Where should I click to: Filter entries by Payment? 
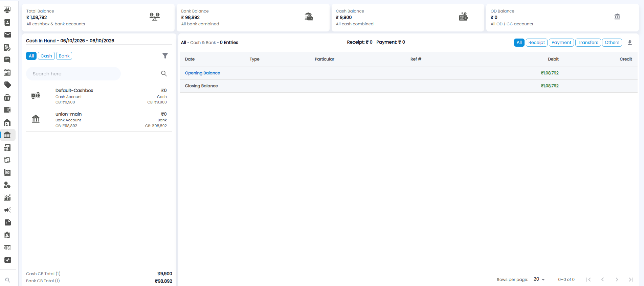tap(561, 43)
